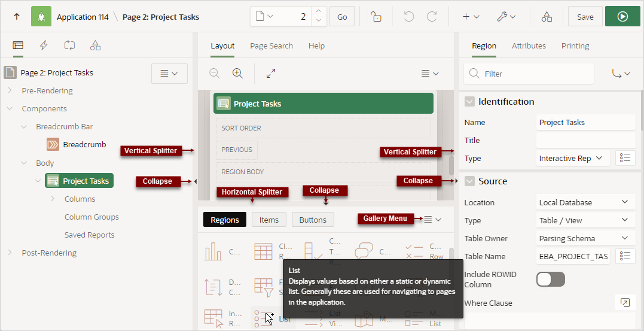
Task: Open the Create plus menu
Action: pos(471,16)
